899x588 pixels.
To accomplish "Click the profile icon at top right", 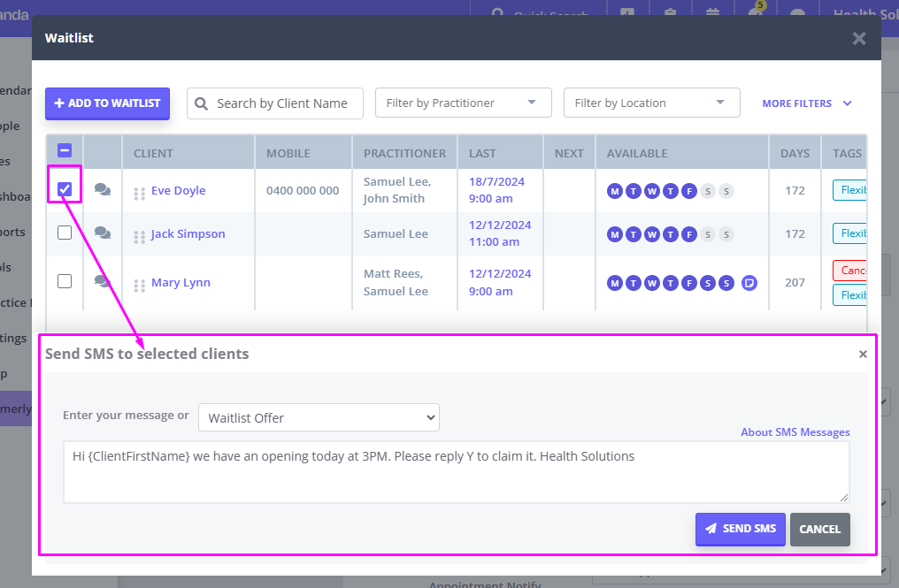I will click(x=798, y=14).
